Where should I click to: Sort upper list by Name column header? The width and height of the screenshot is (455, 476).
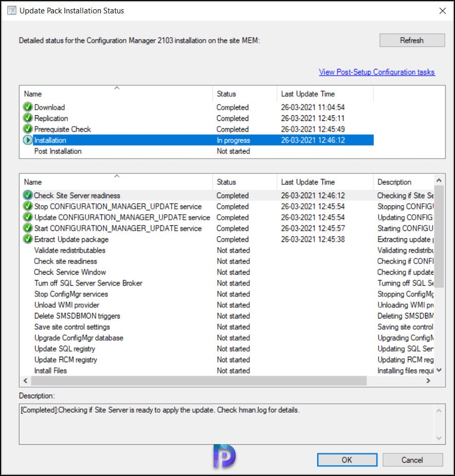click(x=116, y=94)
